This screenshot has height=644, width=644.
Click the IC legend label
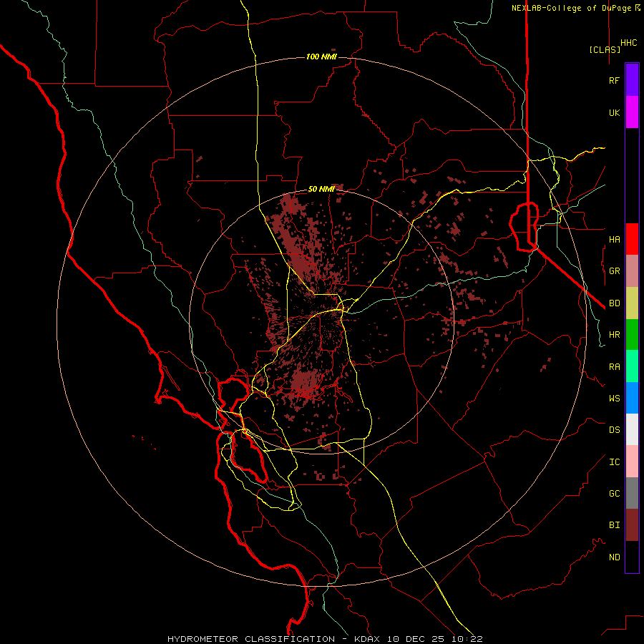[x=614, y=462]
